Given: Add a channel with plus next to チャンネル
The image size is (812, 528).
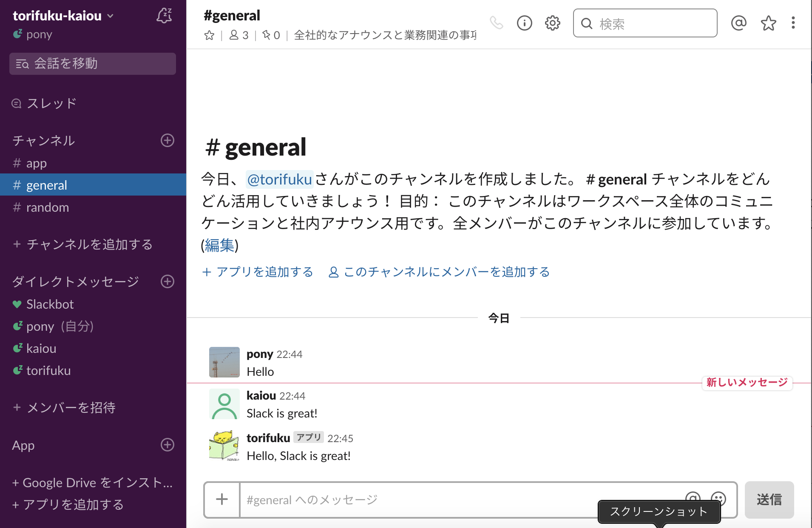Looking at the screenshot, I should [168, 140].
